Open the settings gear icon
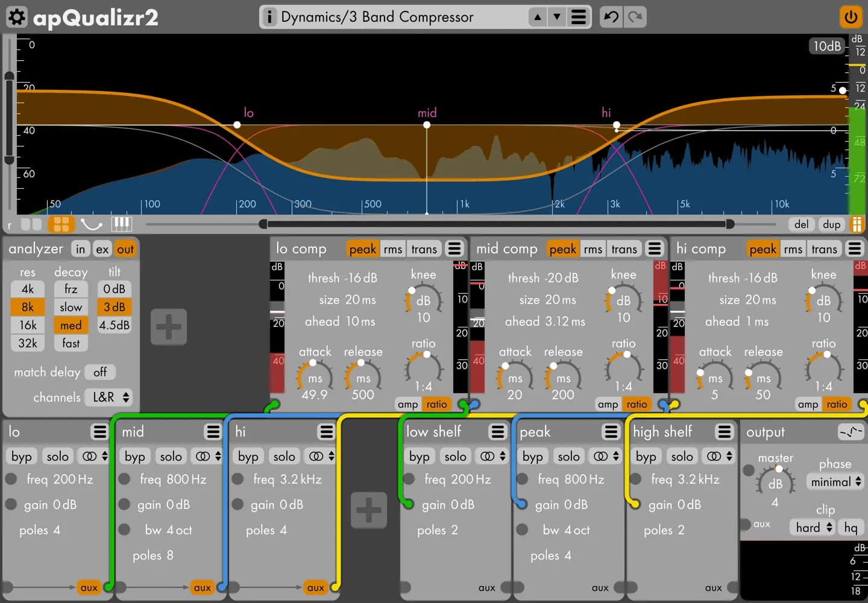The height and width of the screenshot is (603, 868). (16, 17)
